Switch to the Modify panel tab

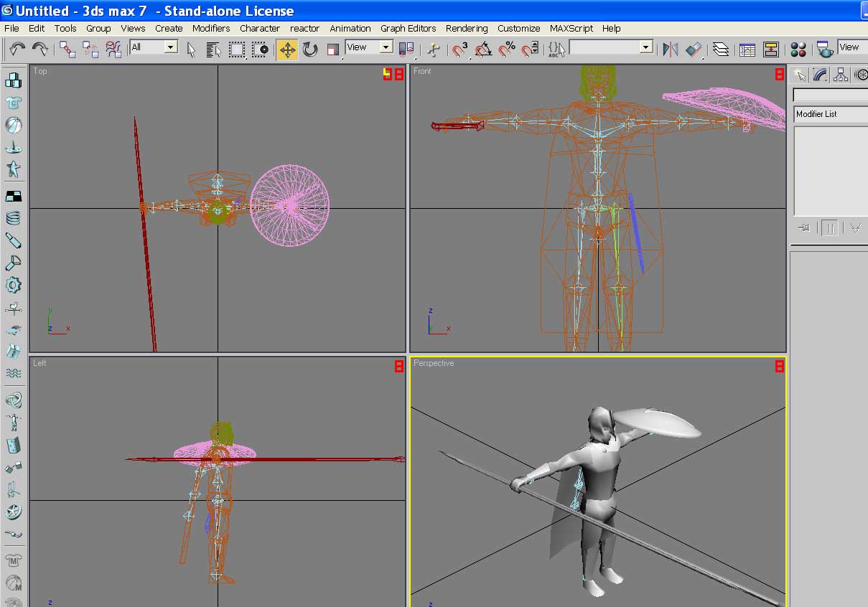coord(820,75)
